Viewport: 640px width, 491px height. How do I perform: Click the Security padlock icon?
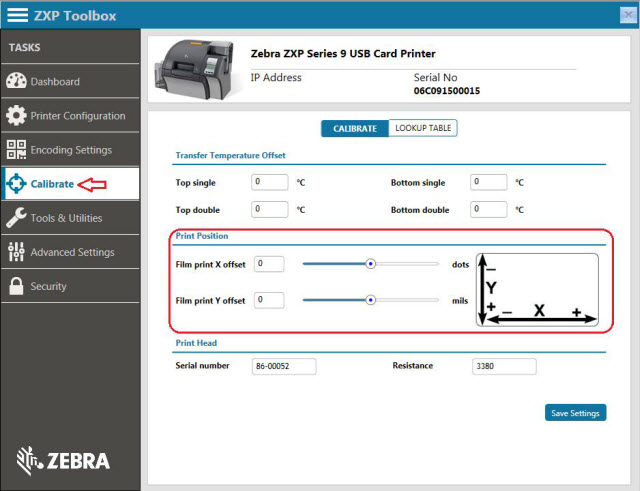[x=16, y=286]
